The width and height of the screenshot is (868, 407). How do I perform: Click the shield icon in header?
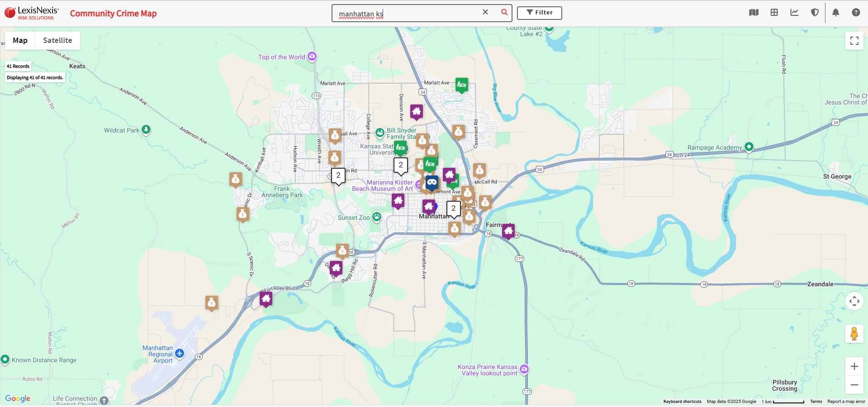tap(815, 13)
